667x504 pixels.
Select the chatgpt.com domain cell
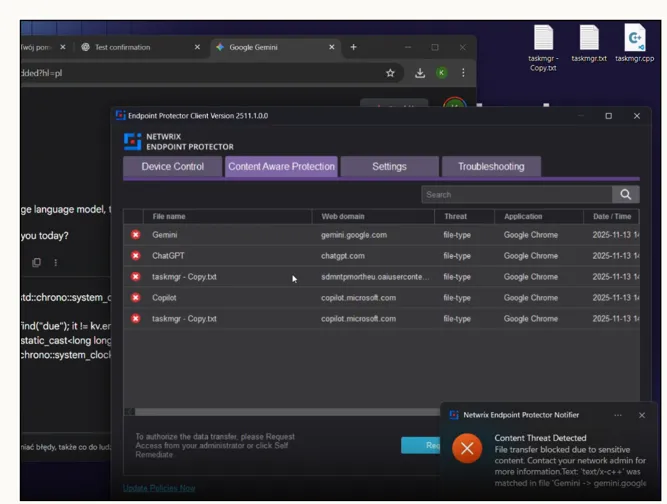pos(343,256)
